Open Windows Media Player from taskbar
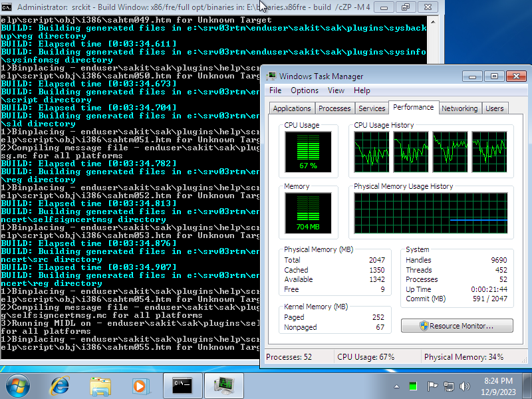 click(x=140, y=386)
